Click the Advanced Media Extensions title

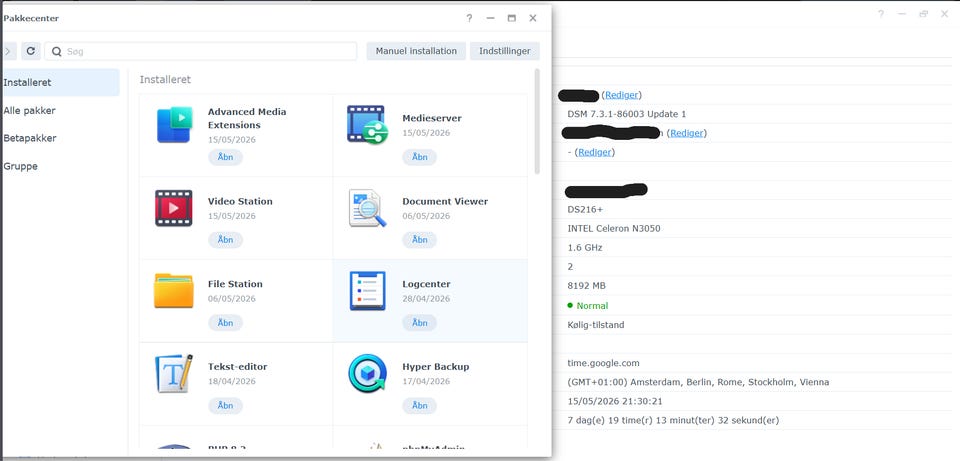click(247, 118)
